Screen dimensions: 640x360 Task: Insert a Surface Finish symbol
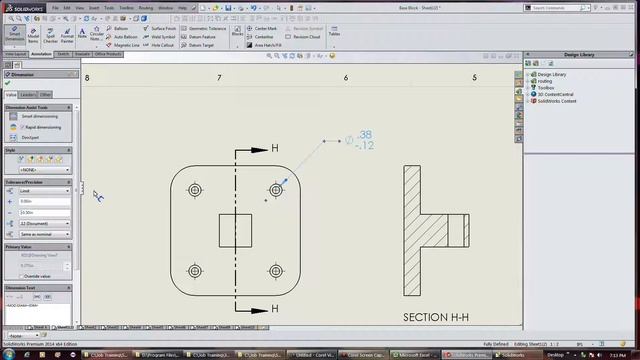tap(160, 29)
